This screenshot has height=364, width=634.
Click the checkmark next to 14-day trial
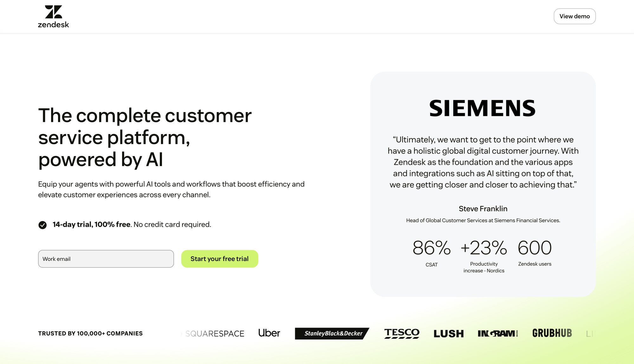pyautogui.click(x=42, y=225)
